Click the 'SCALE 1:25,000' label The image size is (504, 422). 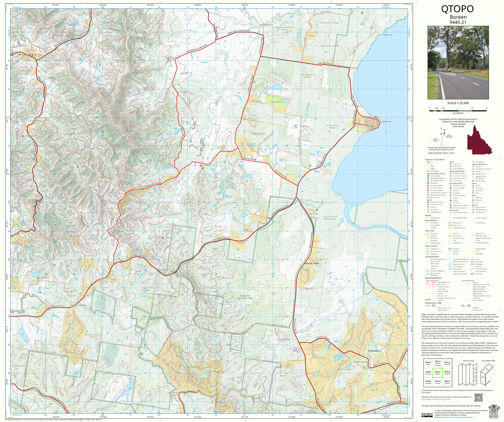[x=458, y=103]
